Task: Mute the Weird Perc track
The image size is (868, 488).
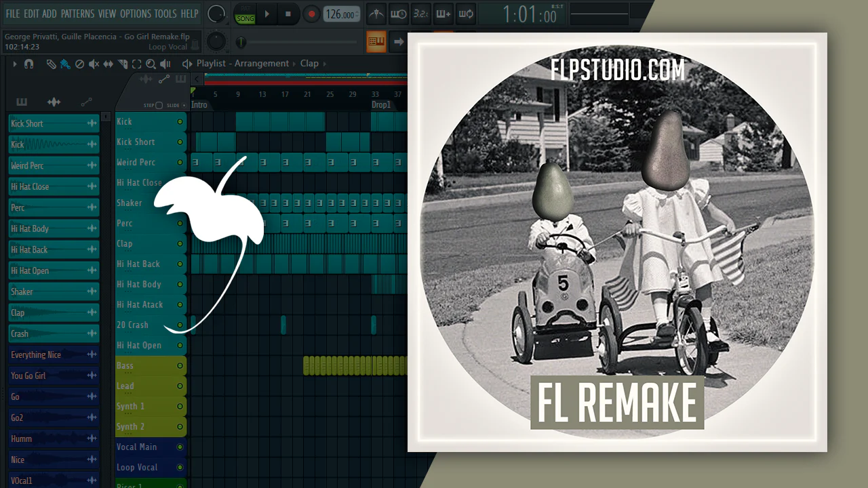Action: 180,163
